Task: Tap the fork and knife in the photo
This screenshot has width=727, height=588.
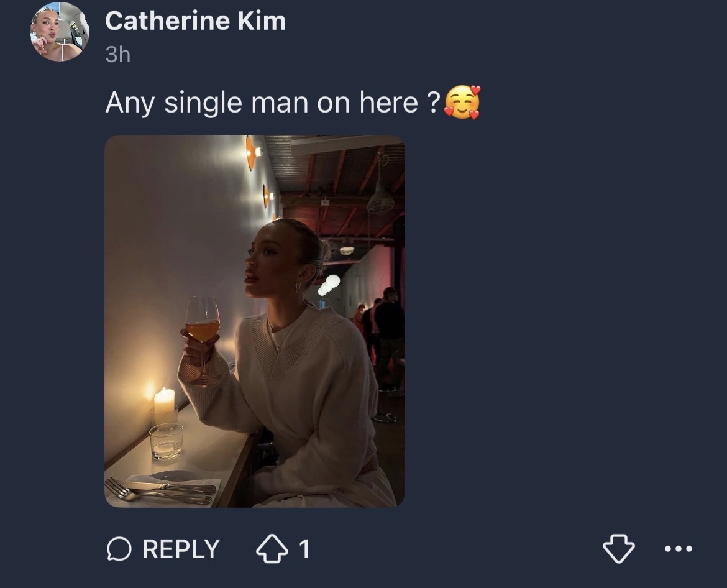Action: [x=165, y=489]
